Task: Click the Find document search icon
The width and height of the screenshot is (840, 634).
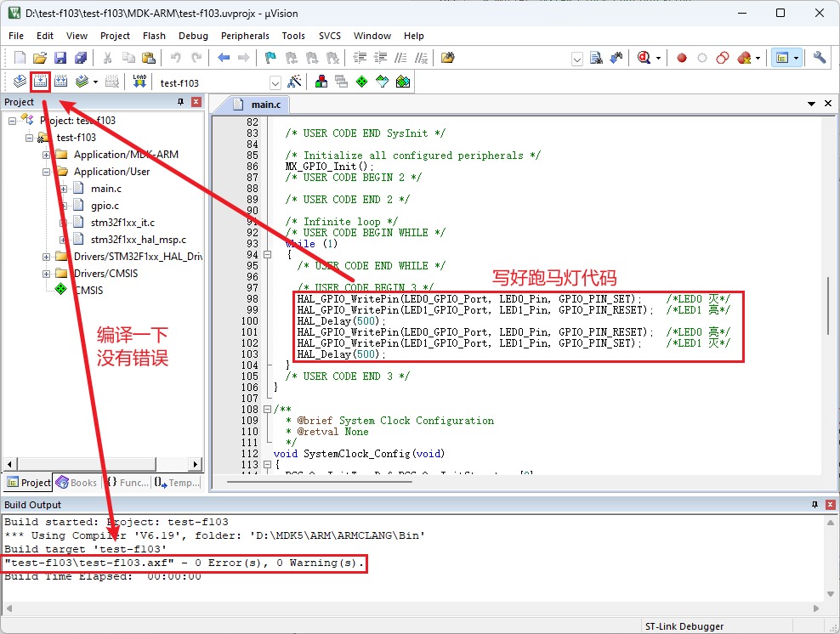Action: point(596,58)
